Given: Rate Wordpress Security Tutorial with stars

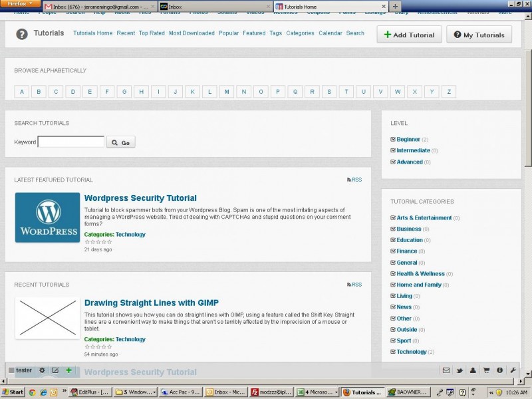Looking at the screenshot, I should pos(98,242).
